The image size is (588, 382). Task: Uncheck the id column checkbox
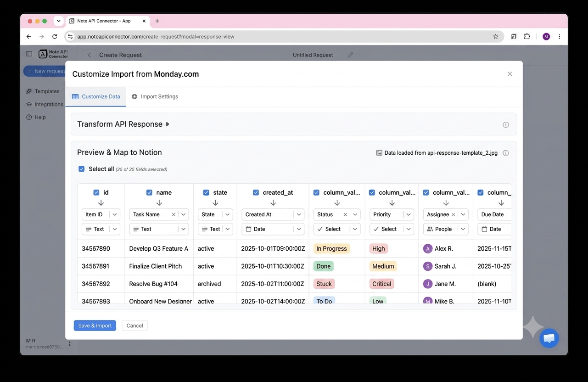[96, 193]
